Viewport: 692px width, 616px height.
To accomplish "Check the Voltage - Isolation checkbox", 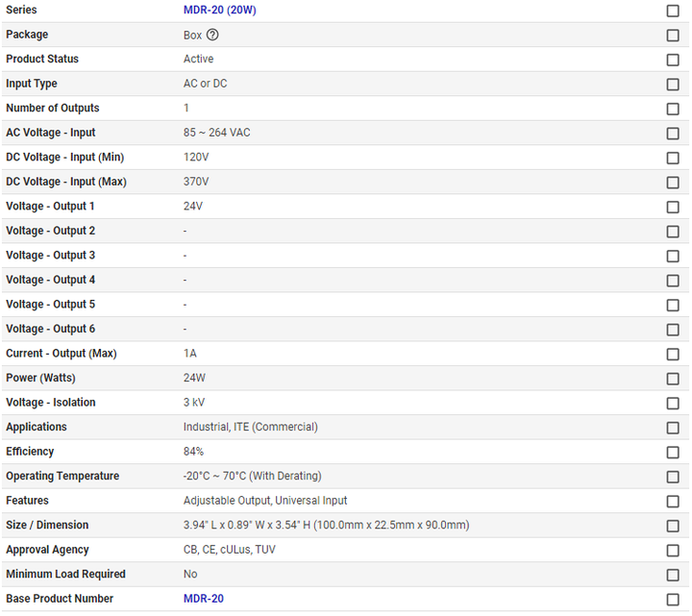I will coord(673,403).
